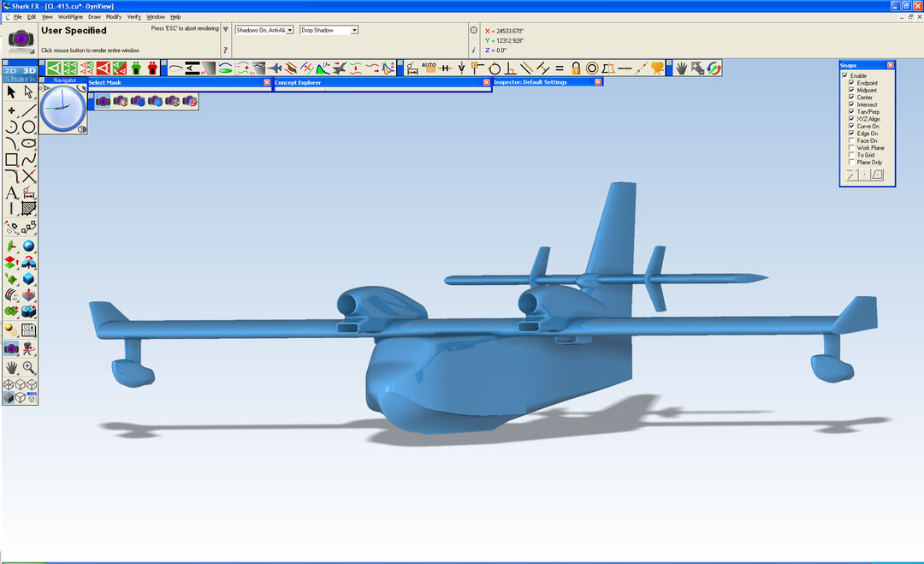Screen dimensions: 924x564
Task: Toggle the To Grid snap checkbox
Action: pos(851,155)
